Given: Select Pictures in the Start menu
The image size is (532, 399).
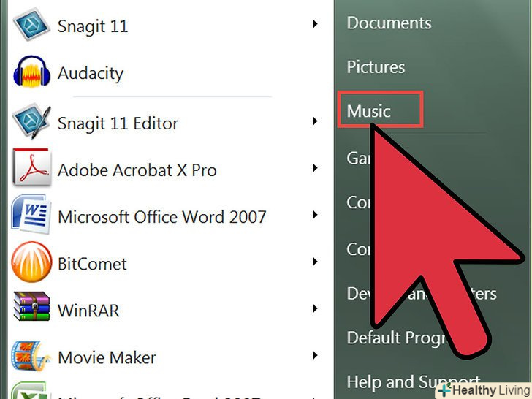Looking at the screenshot, I should click(x=376, y=67).
